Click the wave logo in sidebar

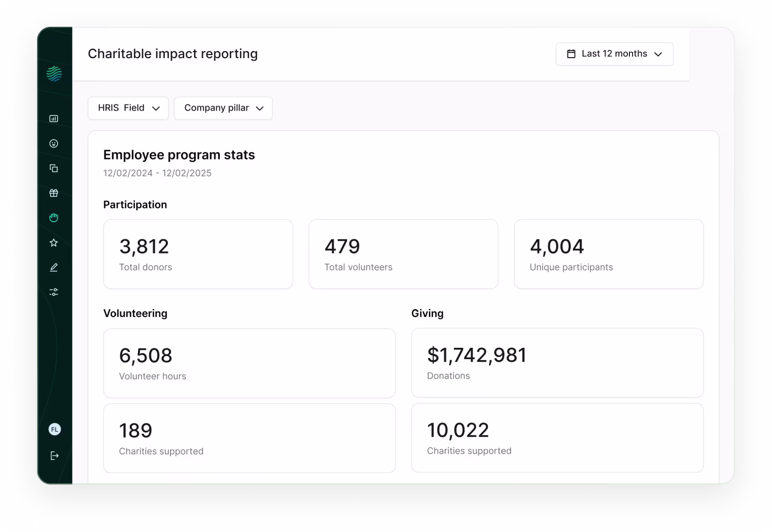click(x=54, y=74)
